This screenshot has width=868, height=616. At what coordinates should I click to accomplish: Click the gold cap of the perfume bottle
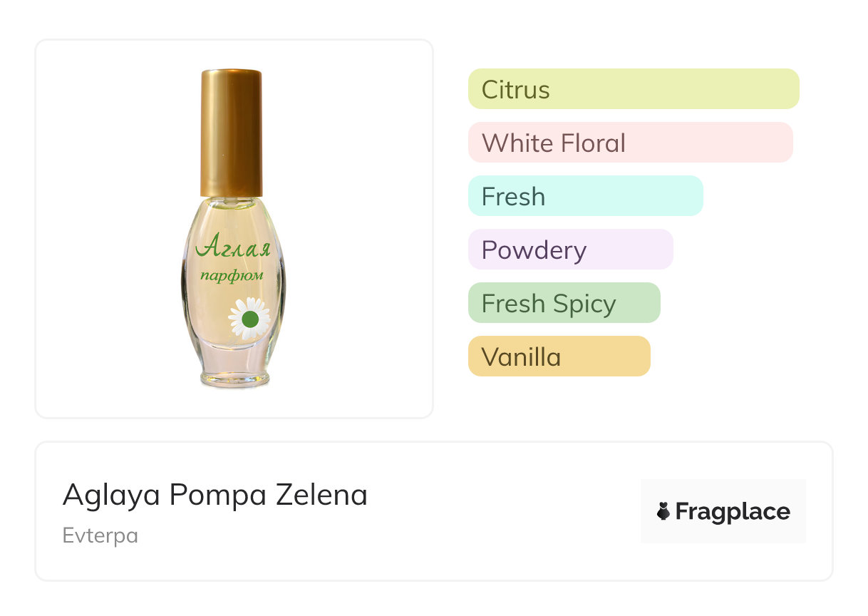tap(231, 132)
